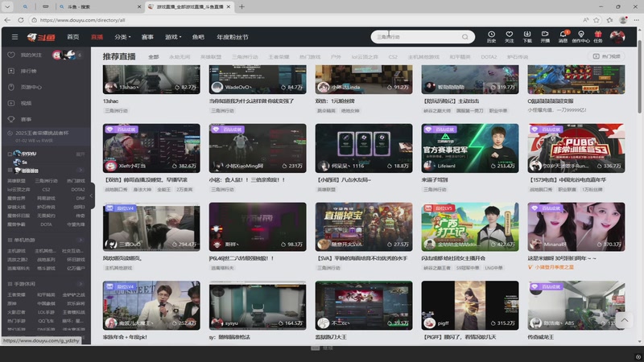
Task: Open the WadeOvO stream thumbnail
Action: (258, 80)
